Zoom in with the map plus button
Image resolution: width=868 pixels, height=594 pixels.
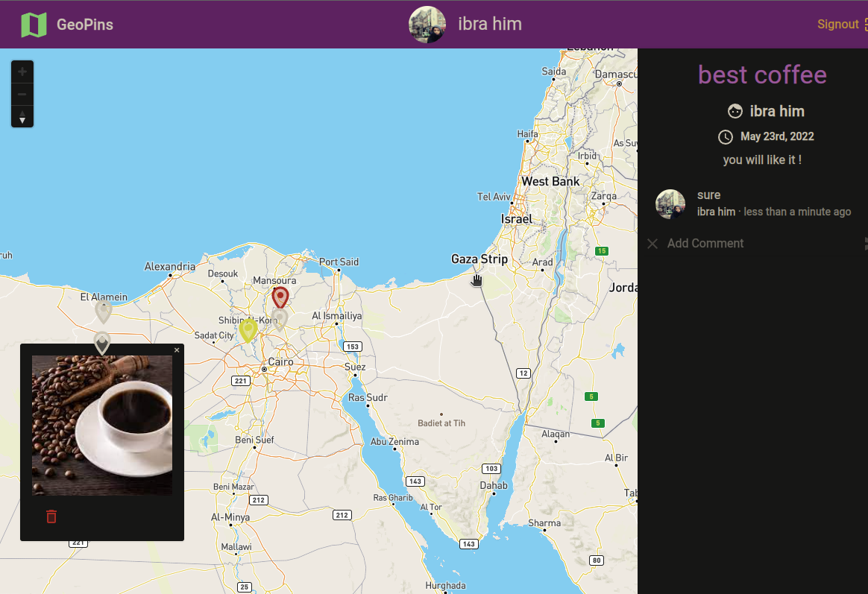coord(22,72)
